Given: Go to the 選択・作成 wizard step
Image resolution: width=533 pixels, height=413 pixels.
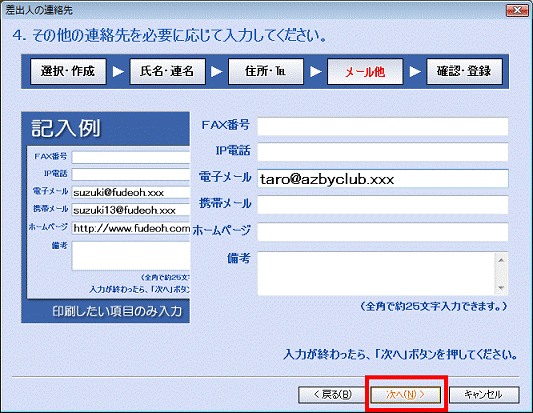Looking at the screenshot, I should 68,71.
